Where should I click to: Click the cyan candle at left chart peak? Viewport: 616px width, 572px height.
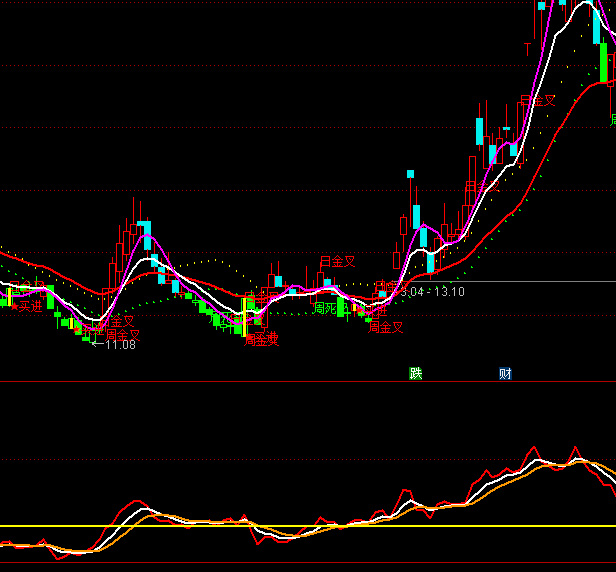click(x=145, y=234)
